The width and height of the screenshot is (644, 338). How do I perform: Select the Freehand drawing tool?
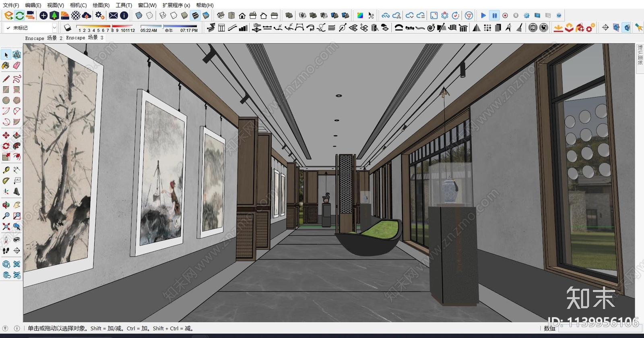17,79
